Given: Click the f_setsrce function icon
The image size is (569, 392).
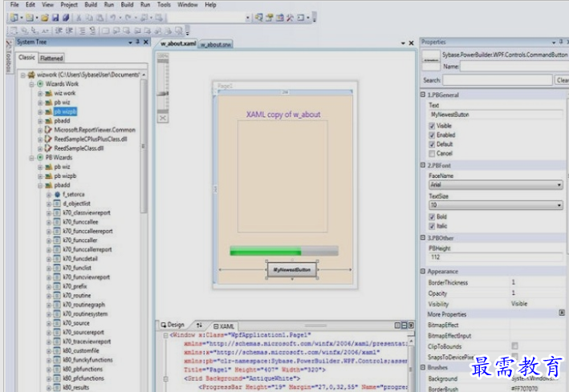Looking at the screenshot, I should pyautogui.click(x=56, y=195).
